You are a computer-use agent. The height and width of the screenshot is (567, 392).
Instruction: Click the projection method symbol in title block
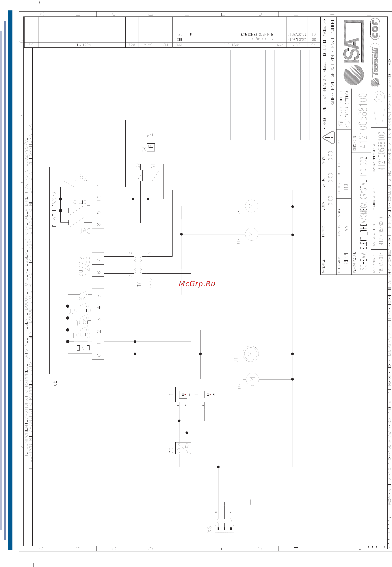tap(379, 108)
